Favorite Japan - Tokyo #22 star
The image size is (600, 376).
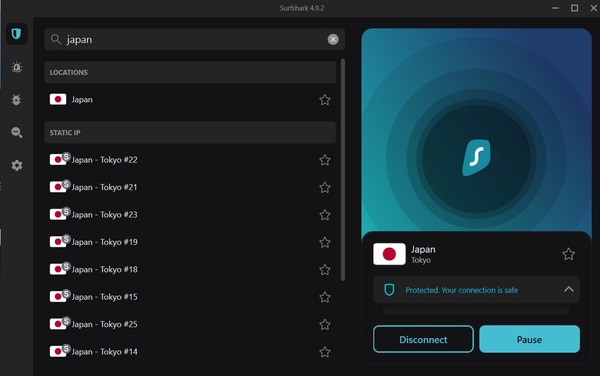coord(324,160)
